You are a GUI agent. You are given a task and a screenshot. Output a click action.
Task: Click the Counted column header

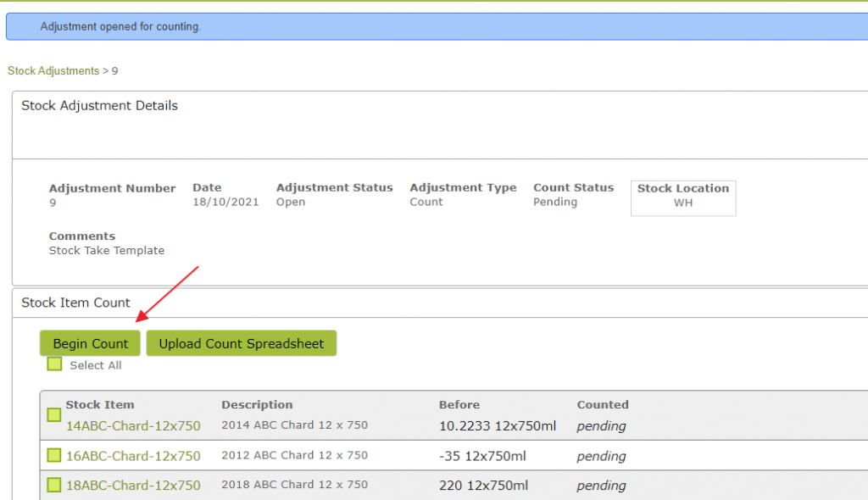coord(602,404)
